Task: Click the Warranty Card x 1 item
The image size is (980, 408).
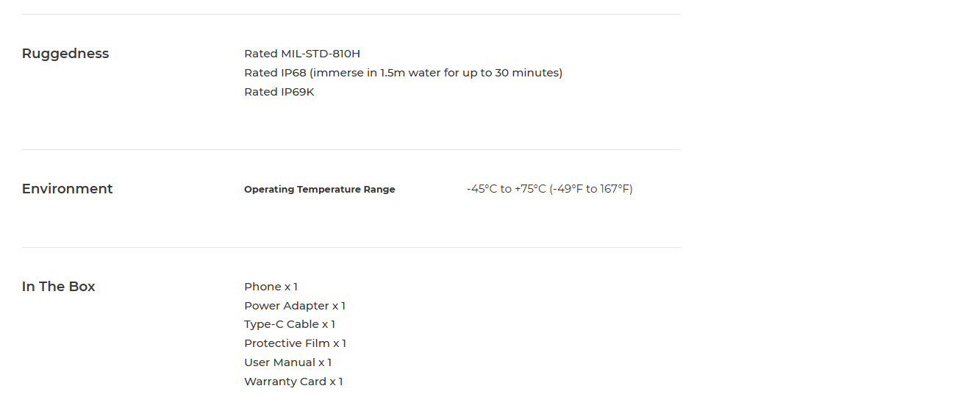Action: [x=294, y=382]
